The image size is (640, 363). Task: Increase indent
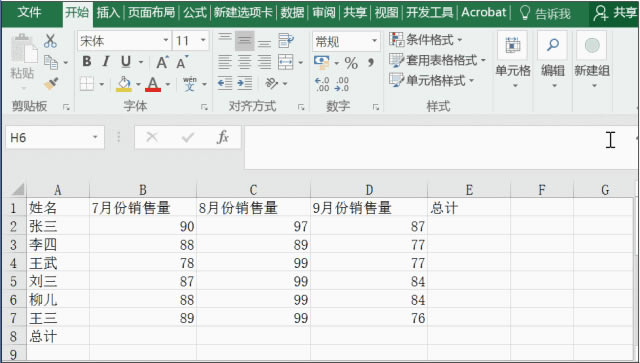click(x=244, y=84)
